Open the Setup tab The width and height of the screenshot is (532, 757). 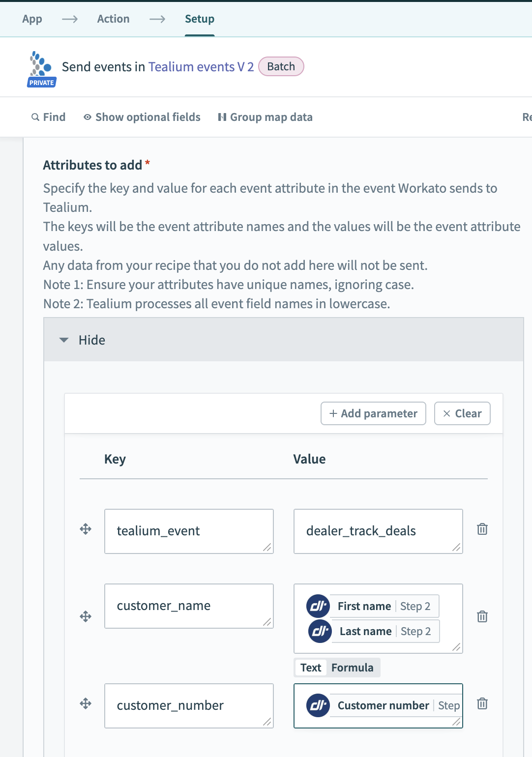[x=200, y=19]
